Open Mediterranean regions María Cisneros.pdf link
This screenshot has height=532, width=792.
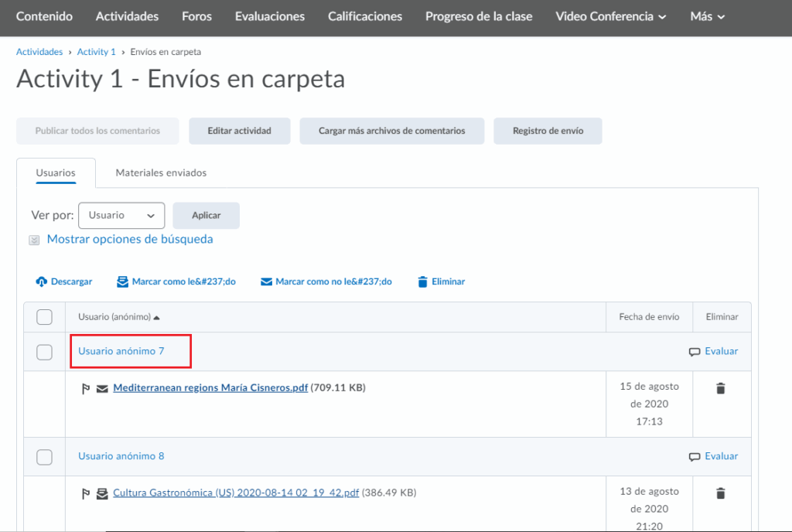pos(210,388)
